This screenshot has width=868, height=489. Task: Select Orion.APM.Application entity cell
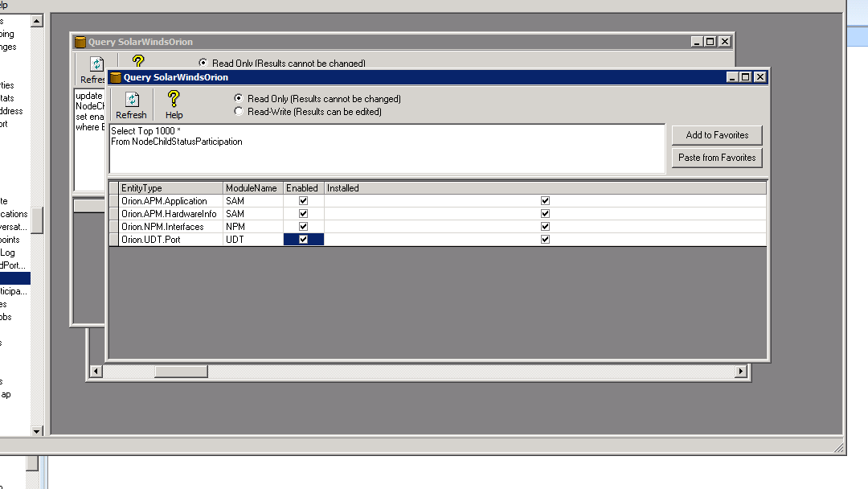[170, 201]
